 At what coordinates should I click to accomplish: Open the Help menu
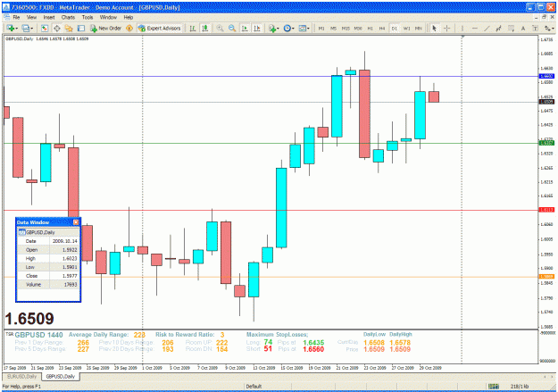pos(128,17)
